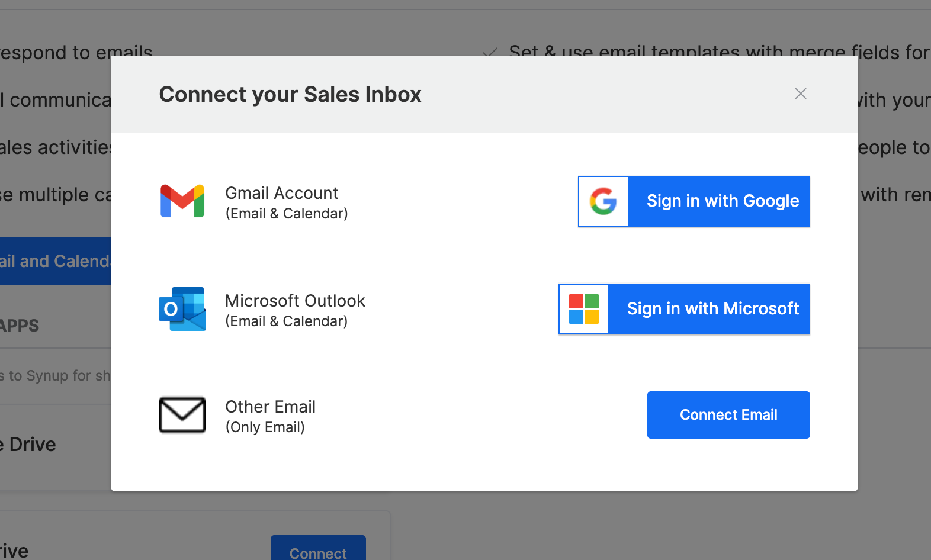Click the Microsoft Outlook logo icon
This screenshot has height=560, width=931.
coord(182,309)
